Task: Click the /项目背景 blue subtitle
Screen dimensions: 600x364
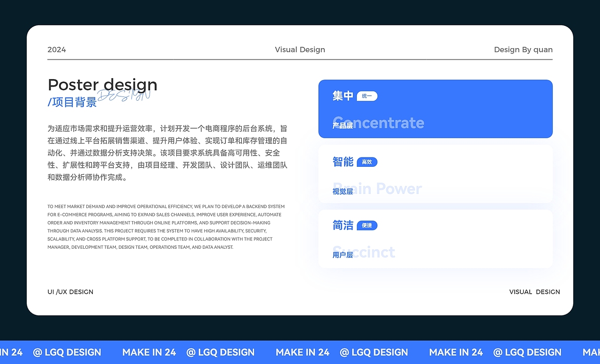Action: click(72, 102)
